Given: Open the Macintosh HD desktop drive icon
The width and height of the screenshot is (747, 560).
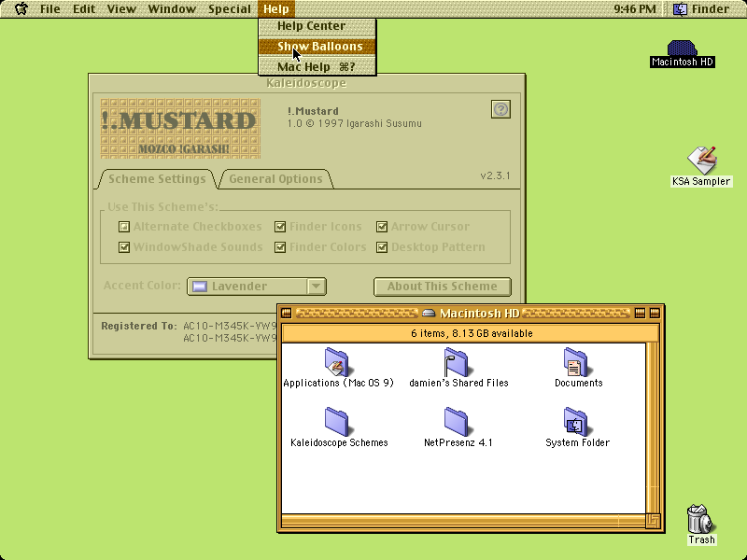Looking at the screenshot, I should point(683,49).
